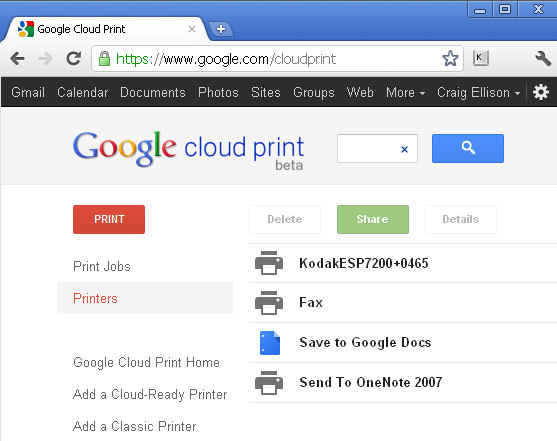Screen dimensions: 557x441
Task: Go to Print Jobs in the sidebar
Action: pos(102,266)
